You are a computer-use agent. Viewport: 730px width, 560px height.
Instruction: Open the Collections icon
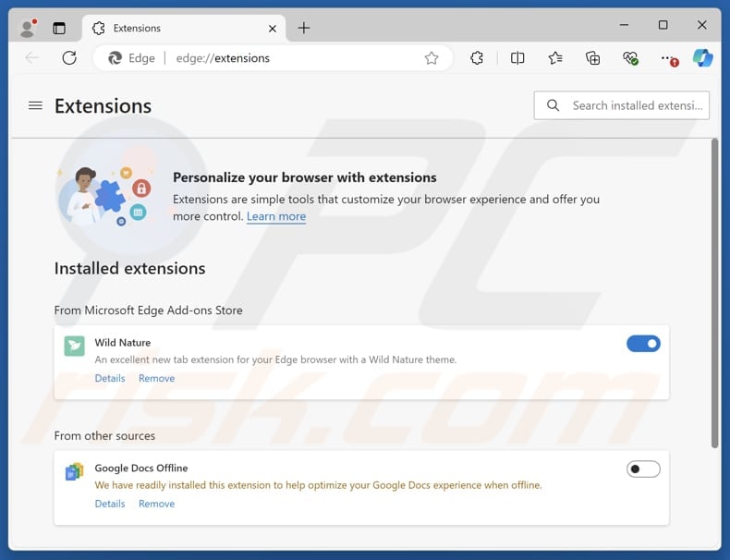592,58
